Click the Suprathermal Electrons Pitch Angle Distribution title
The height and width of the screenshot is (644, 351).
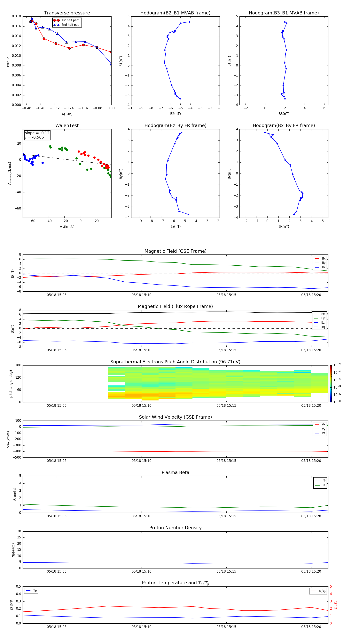point(175,362)
